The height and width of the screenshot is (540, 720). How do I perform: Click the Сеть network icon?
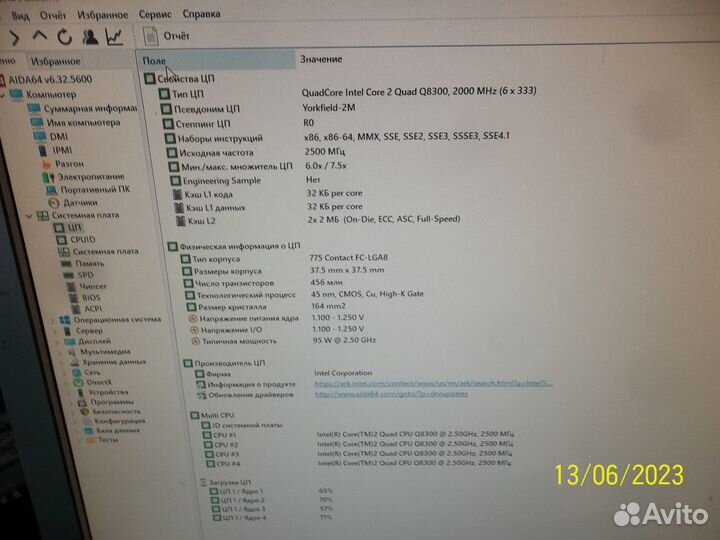pyautogui.click(x=77, y=372)
